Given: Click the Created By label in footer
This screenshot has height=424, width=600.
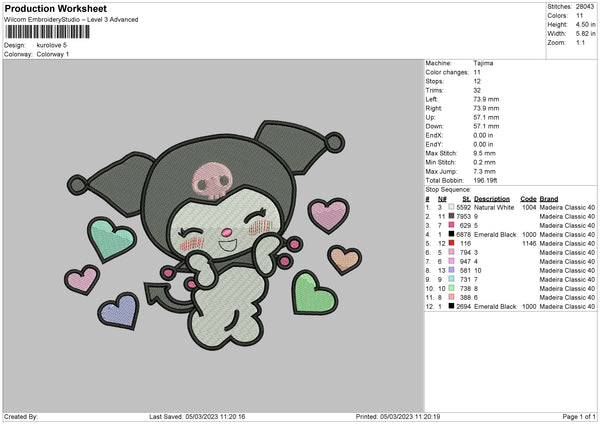Looking at the screenshot, I should (x=21, y=416).
